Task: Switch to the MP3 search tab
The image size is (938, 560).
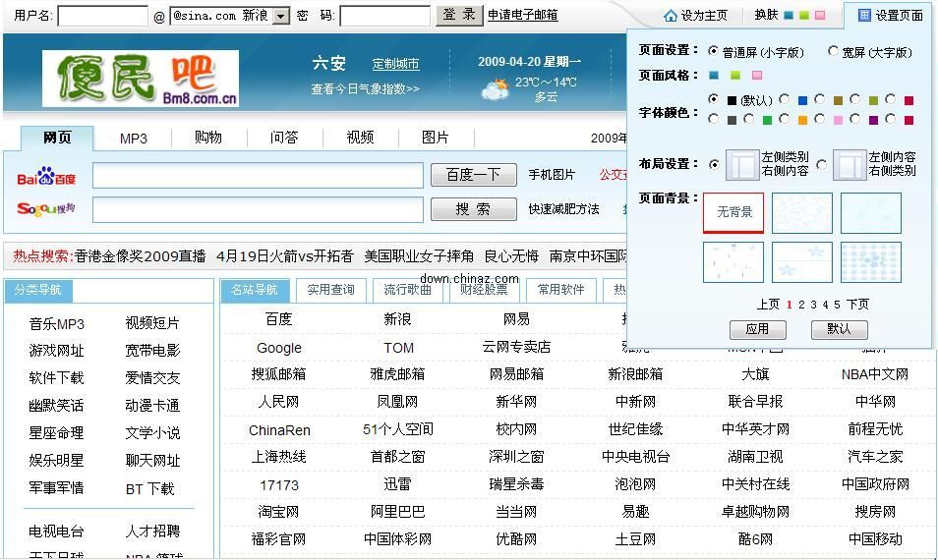Action: point(134,138)
